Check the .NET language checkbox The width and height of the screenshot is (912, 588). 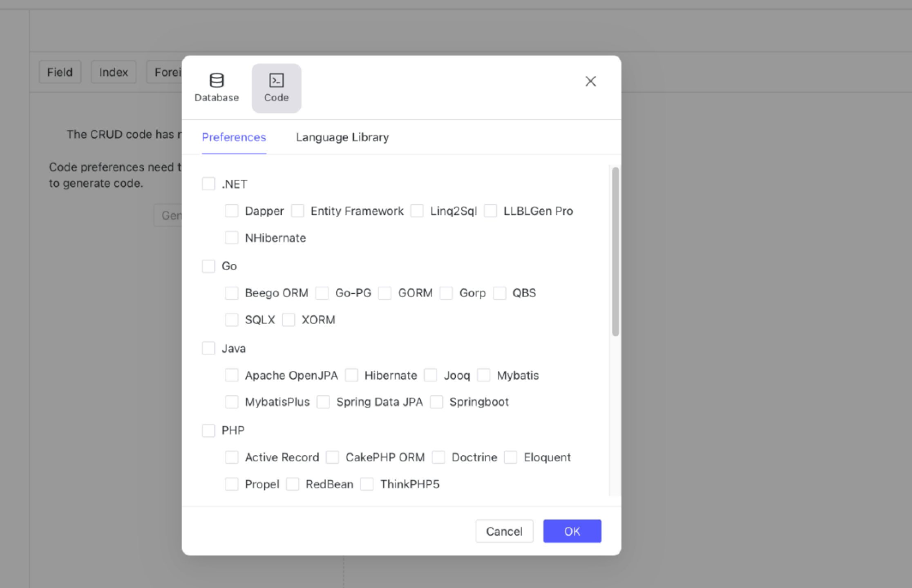coord(208,184)
